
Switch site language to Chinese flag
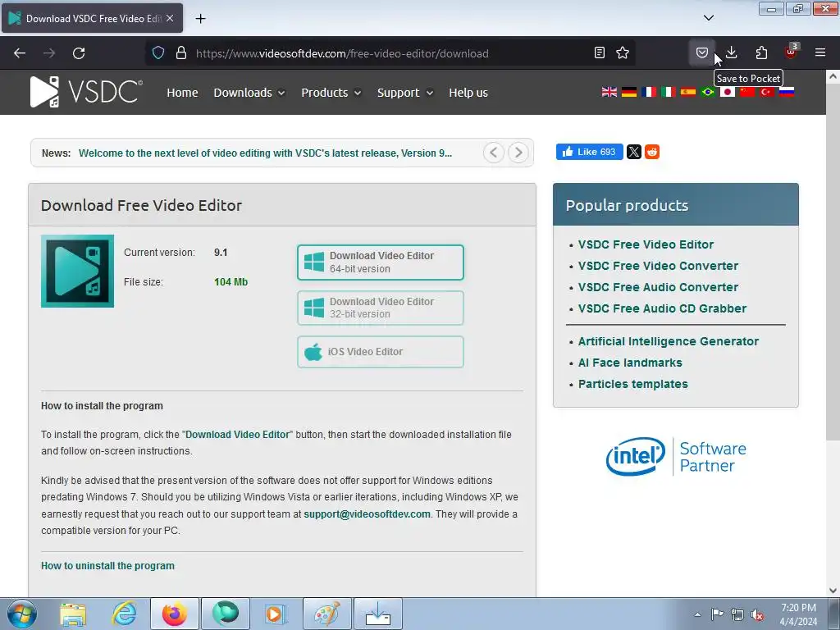746,92
